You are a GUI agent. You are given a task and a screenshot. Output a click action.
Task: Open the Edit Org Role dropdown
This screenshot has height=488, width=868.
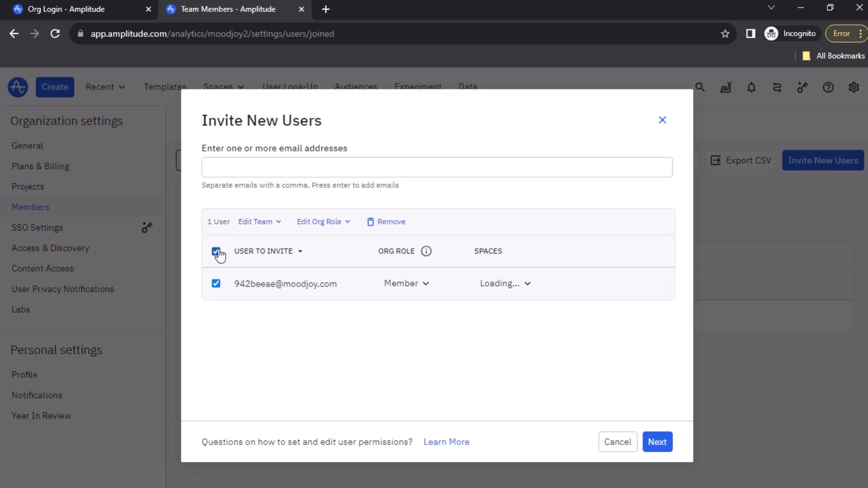[x=323, y=221]
